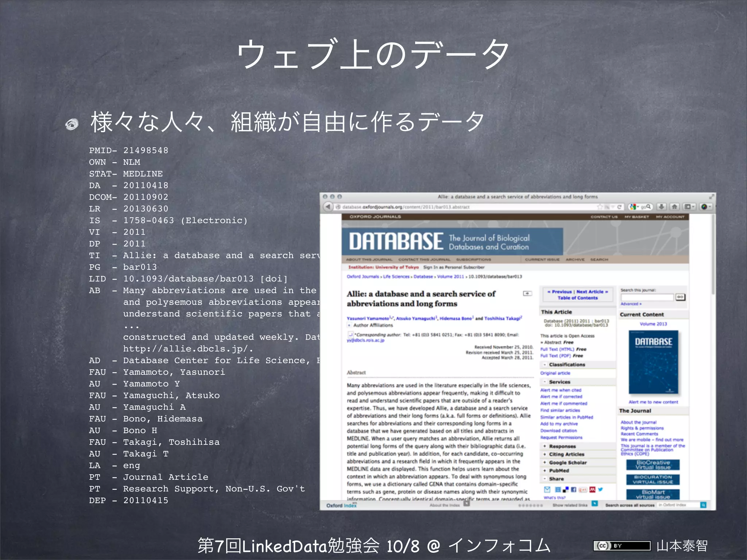Expand the PubMed section
The image size is (747, 560).
[545, 471]
